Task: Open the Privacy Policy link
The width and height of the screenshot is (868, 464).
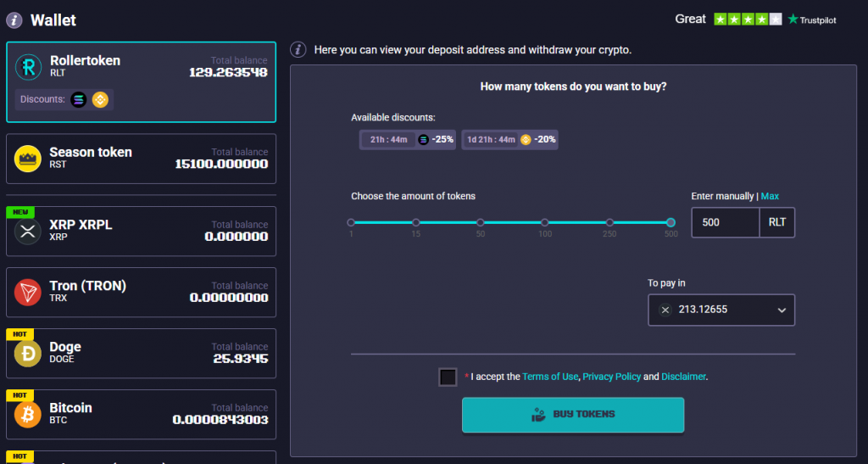Action: (612, 377)
